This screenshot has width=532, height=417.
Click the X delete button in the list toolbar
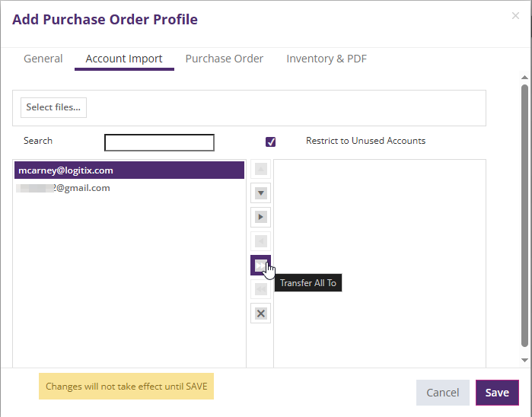(x=260, y=314)
